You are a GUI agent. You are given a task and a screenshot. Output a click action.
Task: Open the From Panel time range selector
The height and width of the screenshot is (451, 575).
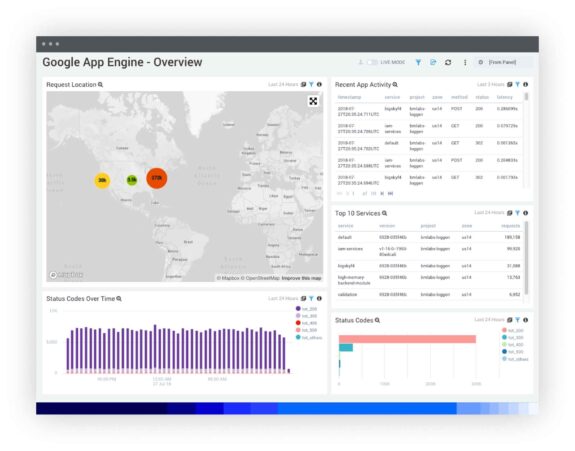click(503, 62)
